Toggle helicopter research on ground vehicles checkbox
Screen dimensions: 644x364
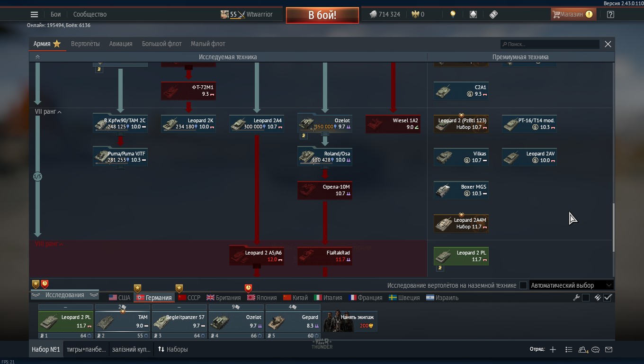click(523, 285)
